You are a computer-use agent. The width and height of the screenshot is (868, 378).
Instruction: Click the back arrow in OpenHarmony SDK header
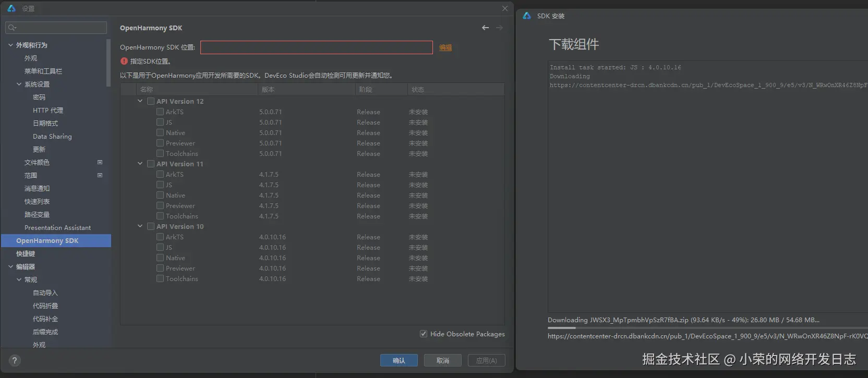(485, 28)
